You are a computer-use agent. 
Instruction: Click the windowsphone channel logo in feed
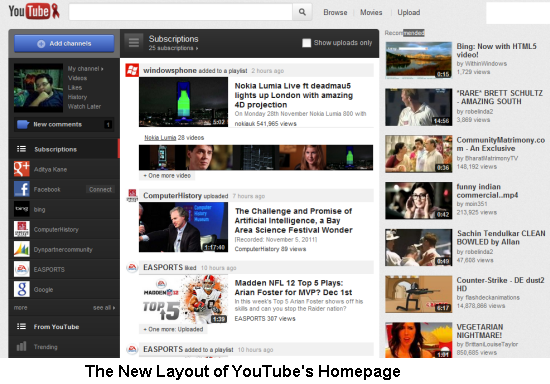(x=132, y=70)
